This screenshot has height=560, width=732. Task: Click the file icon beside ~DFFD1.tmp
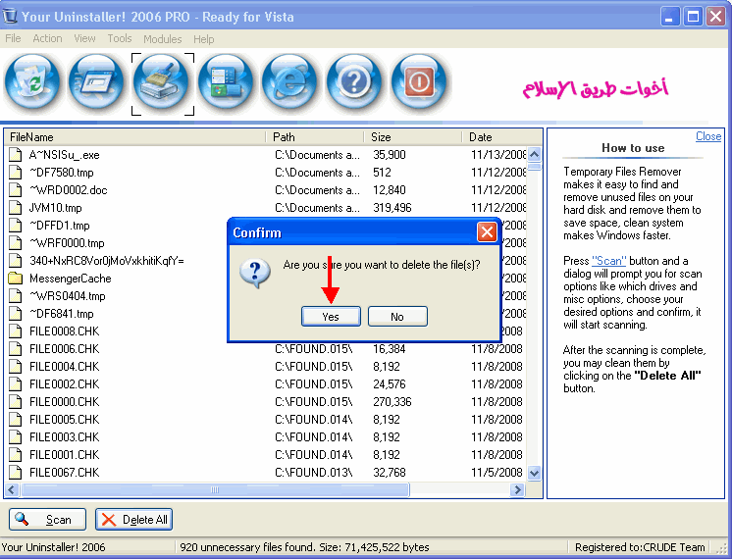[x=16, y=226]
